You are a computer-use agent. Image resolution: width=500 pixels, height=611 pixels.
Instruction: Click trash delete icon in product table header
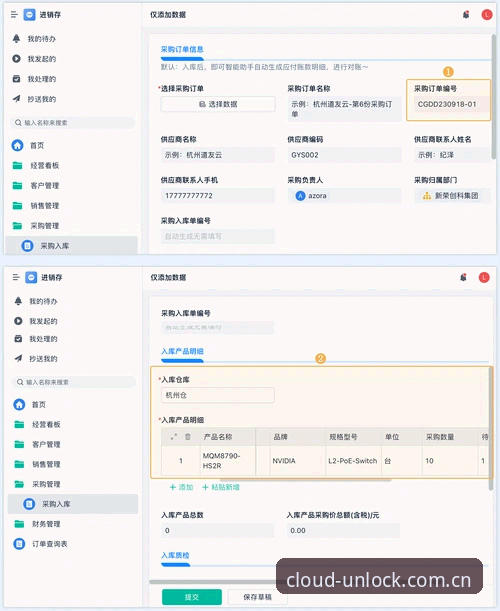tap(188, 436)
